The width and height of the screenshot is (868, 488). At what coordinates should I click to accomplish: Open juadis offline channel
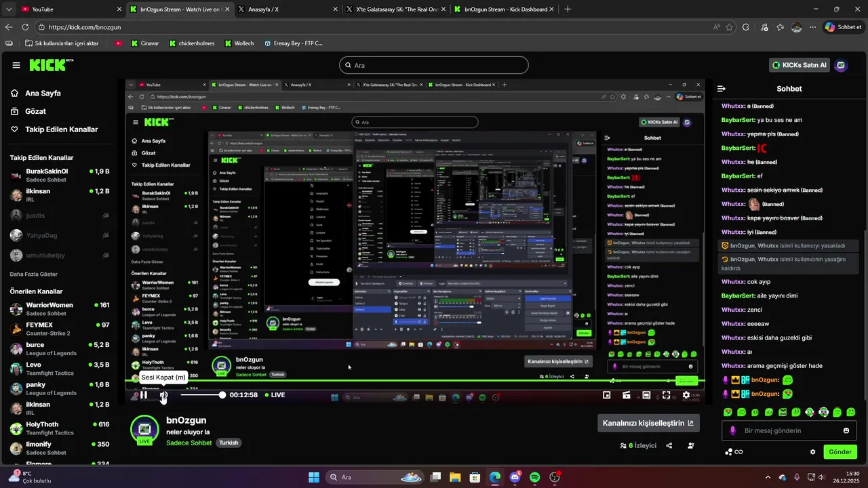tap(60, 216)
